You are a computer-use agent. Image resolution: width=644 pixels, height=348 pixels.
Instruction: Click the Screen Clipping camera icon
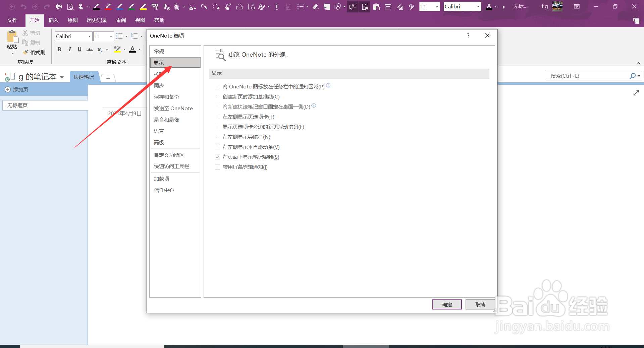pyautogui.click(x=193, y=6)
